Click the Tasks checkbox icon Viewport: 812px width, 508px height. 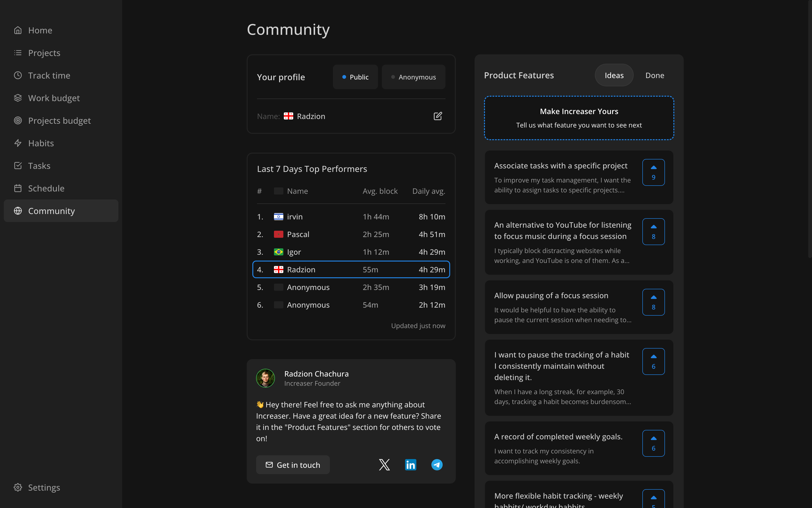(x=18, y=166)
